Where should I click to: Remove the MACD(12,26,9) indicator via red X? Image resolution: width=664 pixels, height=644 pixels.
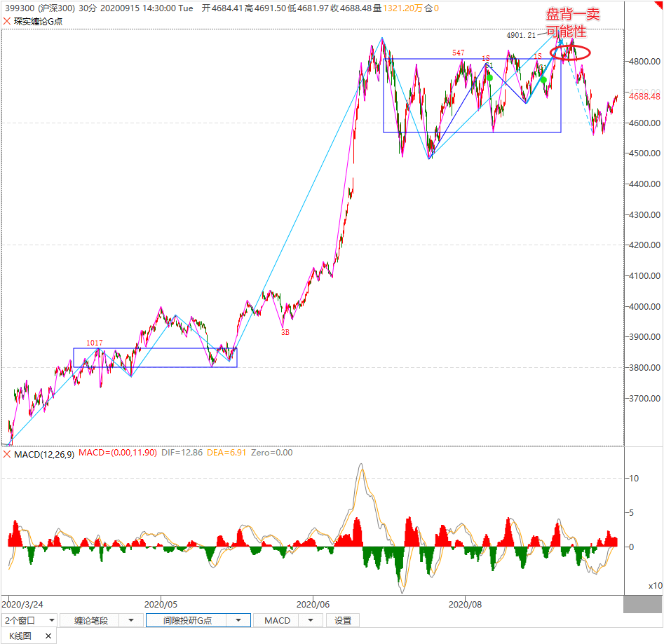pyautogui.click(x=7, y=453)
